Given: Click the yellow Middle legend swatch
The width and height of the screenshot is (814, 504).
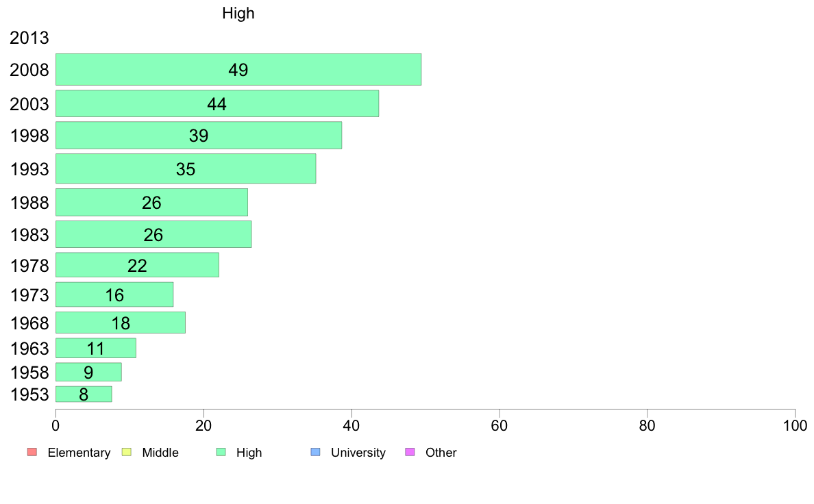Looking at the screenshot, I should [x=127, y=452].
